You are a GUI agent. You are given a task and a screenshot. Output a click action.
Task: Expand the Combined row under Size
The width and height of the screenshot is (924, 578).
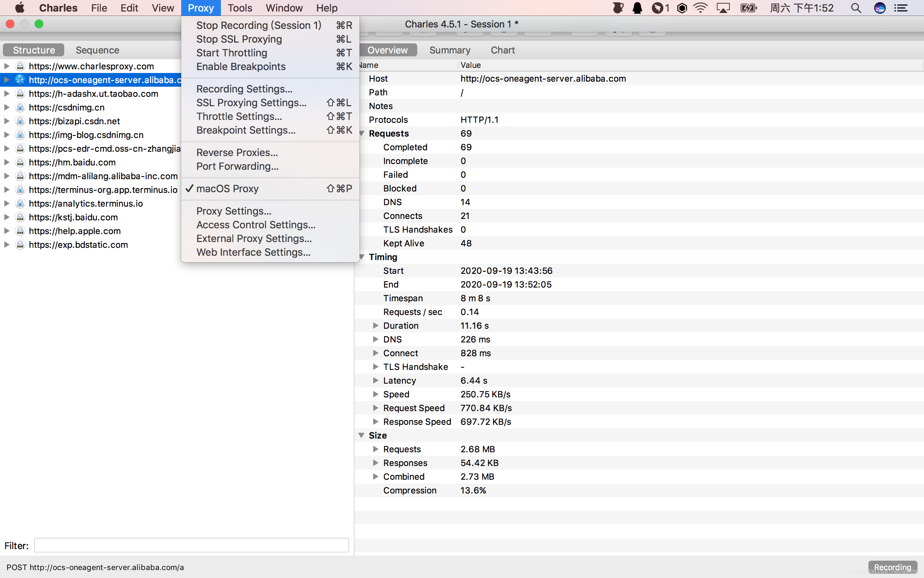(375, 477)
